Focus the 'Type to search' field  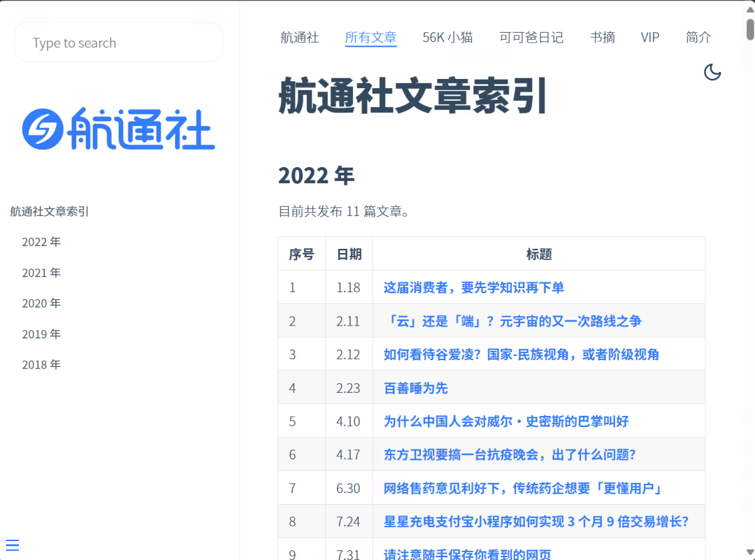coord(118,43)
